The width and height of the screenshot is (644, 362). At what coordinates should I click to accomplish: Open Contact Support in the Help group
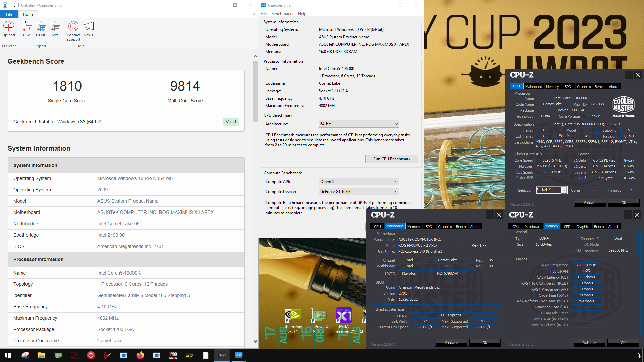[x=73, y=31]
